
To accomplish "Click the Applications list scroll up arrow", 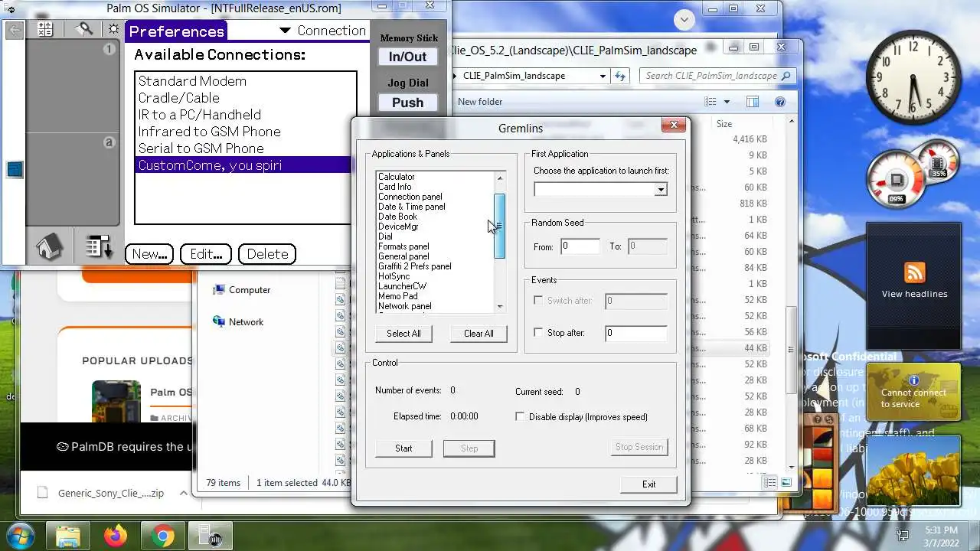I will (500, 178).
